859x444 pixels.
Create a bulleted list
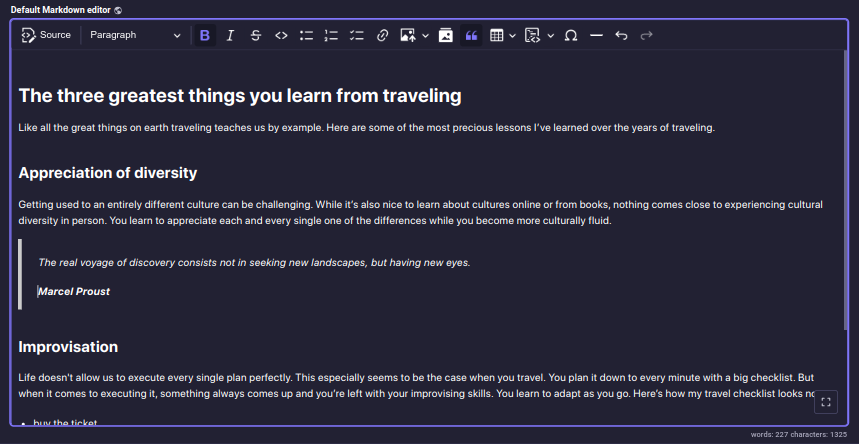[306, 35]
